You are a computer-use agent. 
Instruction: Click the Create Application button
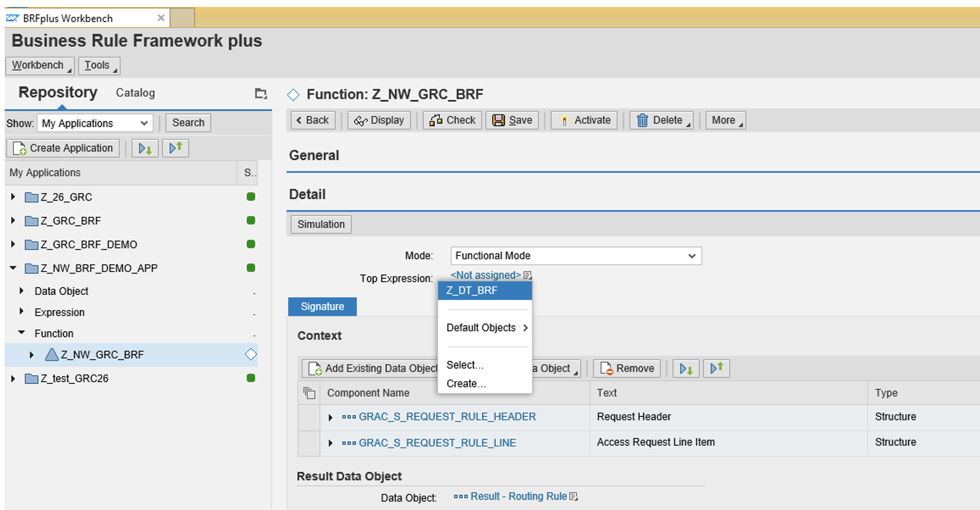[x=63, y=148]
